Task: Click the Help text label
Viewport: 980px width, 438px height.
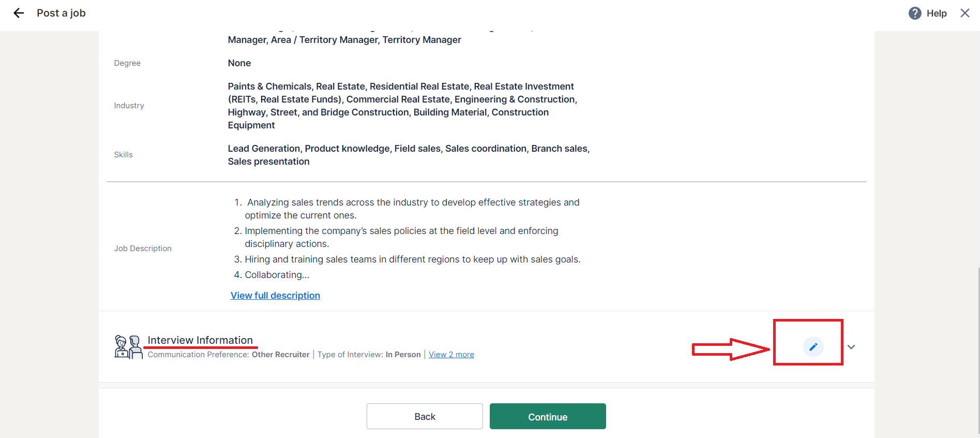Action: click(x=937, y=13)
